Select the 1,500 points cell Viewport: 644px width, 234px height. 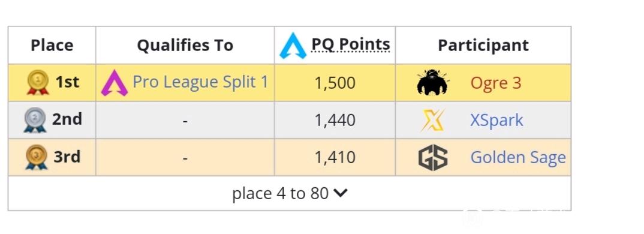[335, 83]
